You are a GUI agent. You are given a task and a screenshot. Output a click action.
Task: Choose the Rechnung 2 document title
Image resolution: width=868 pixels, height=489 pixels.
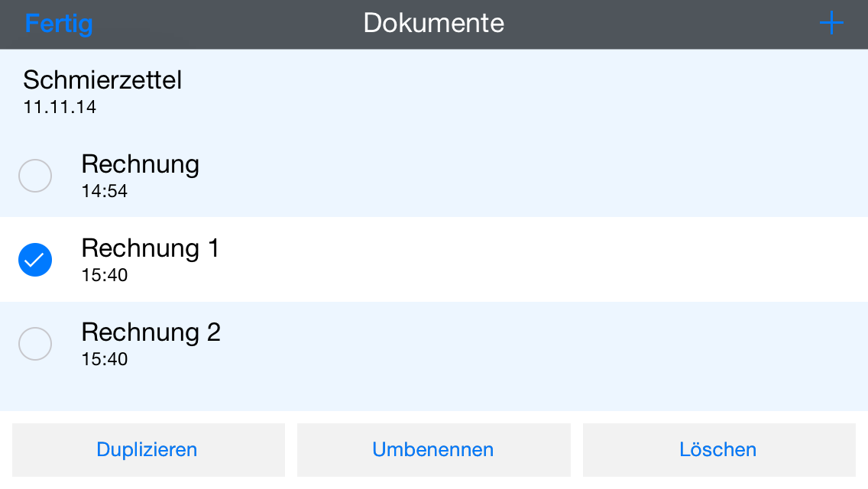click(x=151, y=332)
